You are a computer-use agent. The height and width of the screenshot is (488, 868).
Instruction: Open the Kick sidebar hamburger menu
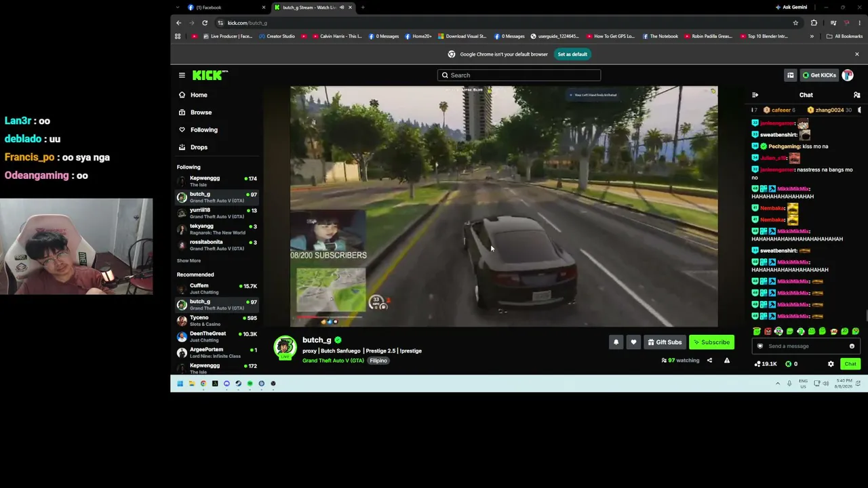coord(182,75)
